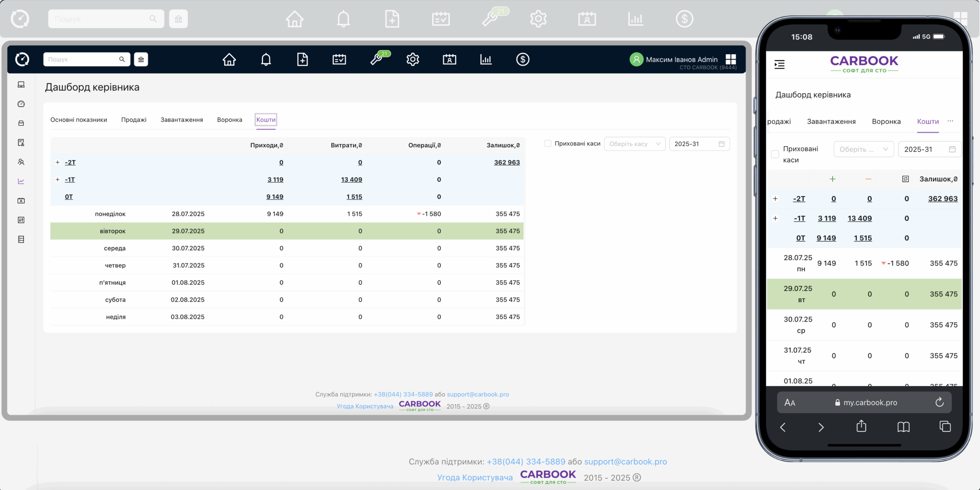Open the wrench icon with 21 badge
The height and width of the screenshot is (490, 980).
[377, 59]
